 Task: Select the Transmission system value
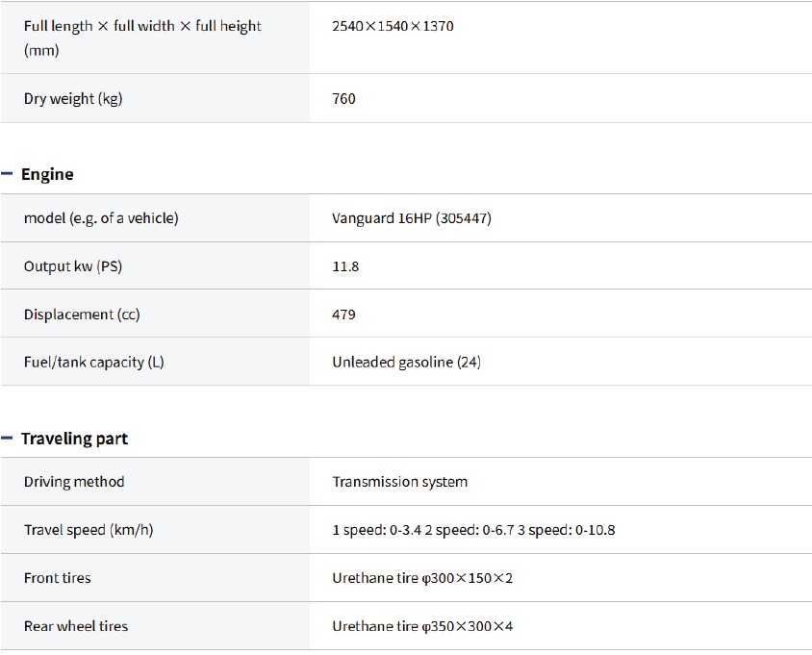399,482
